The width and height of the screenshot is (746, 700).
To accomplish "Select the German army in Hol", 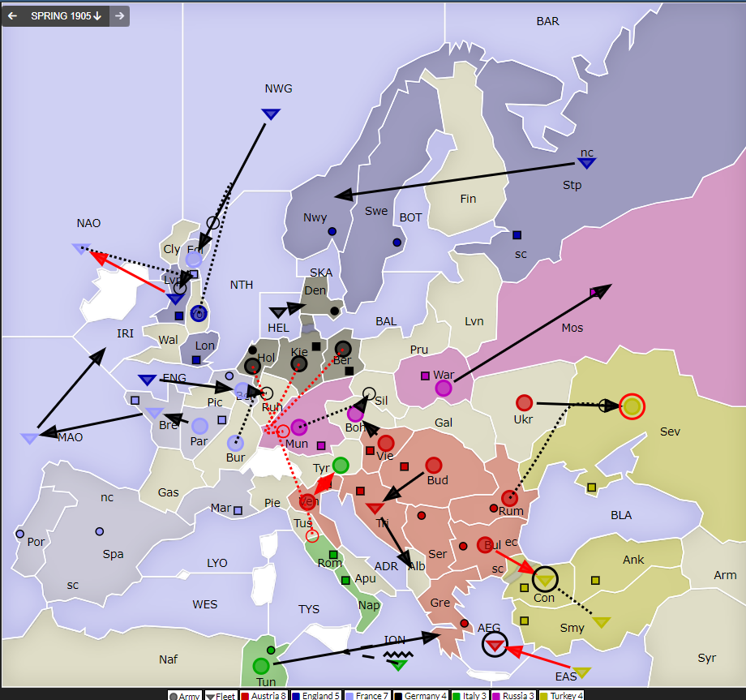I will (252, 366).
